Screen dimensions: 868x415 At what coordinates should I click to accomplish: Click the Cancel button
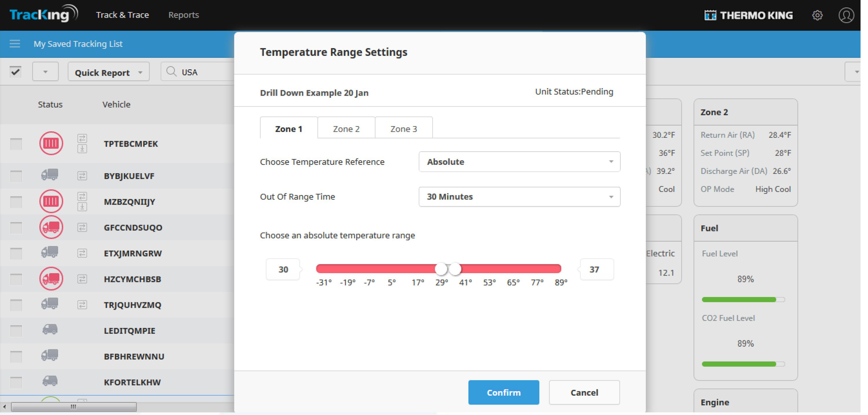[584, 392]
